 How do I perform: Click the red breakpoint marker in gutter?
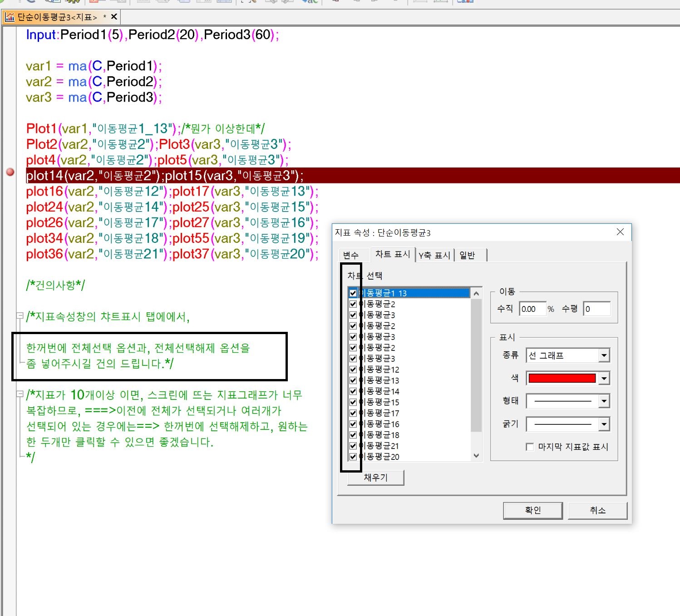click(x=10, y=172)
